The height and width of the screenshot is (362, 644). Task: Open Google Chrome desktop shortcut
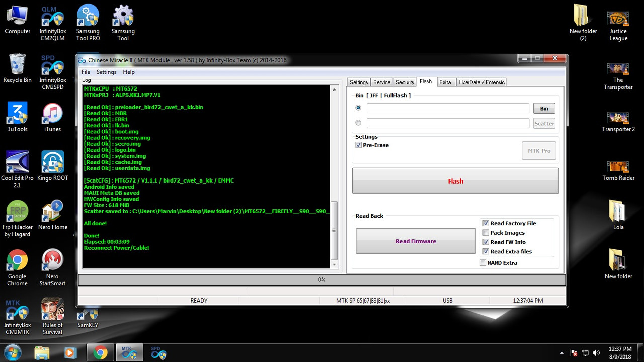[x=17, y=268]
